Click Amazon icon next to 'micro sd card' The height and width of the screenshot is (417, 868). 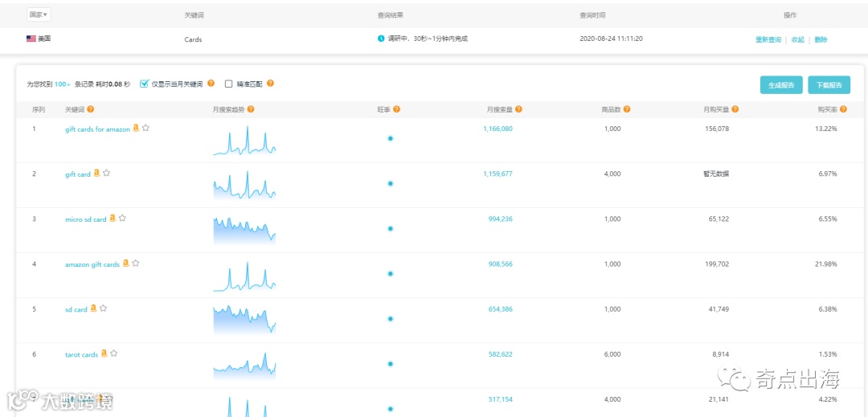[x=113, y=219]
